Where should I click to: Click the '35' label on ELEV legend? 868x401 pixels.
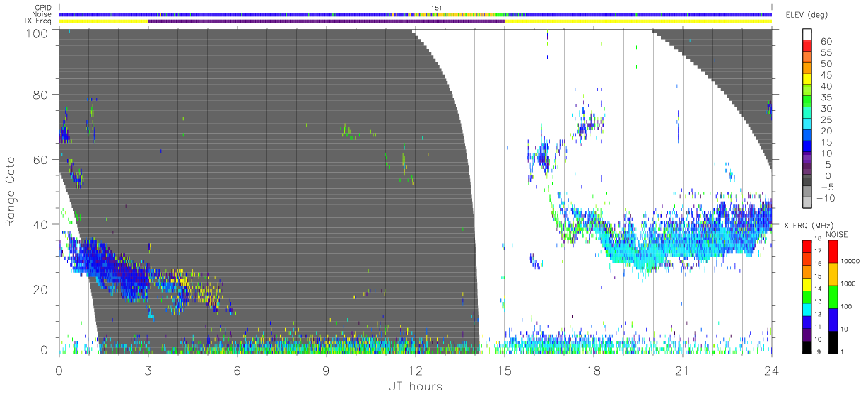click(826, 98)
